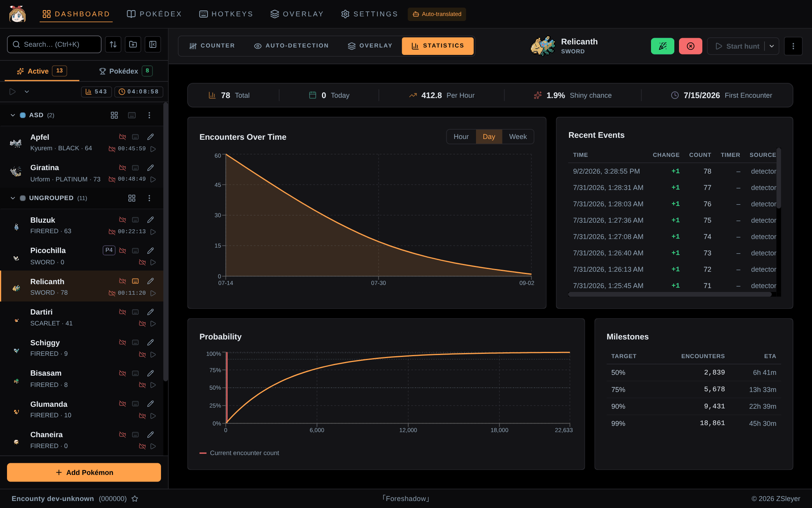Toggle detection camera icon for Picochilla
The width and height of the screenshot is (812, 508).
point(122,251)
